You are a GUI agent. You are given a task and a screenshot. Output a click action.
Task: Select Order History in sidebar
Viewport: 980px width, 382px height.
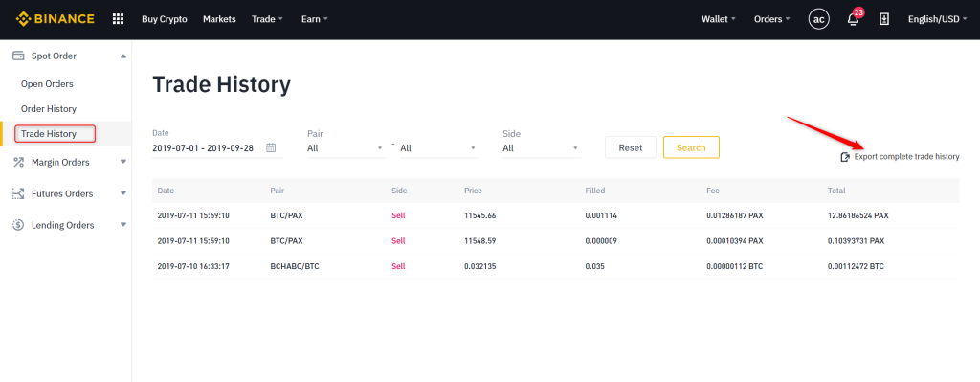click(49, 109)
